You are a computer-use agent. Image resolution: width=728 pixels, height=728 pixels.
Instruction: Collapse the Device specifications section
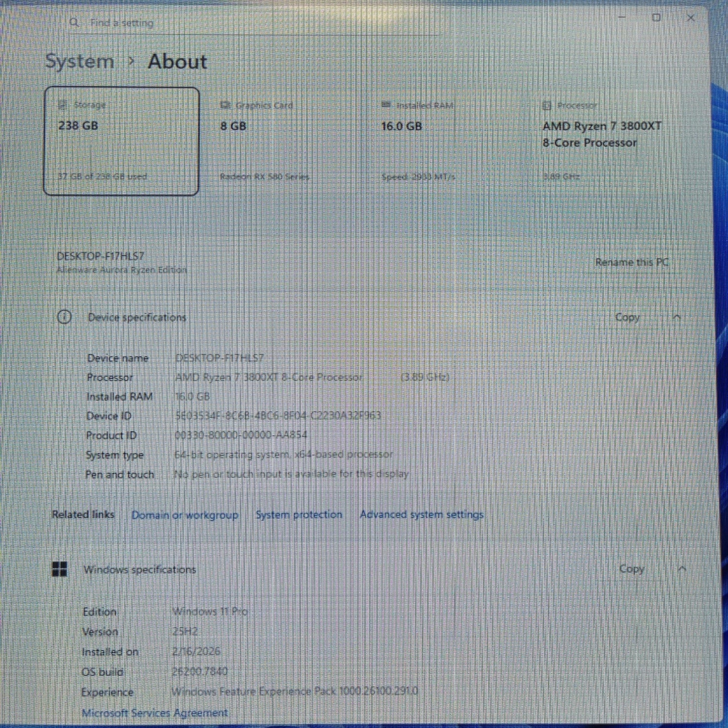coord(677,317)
